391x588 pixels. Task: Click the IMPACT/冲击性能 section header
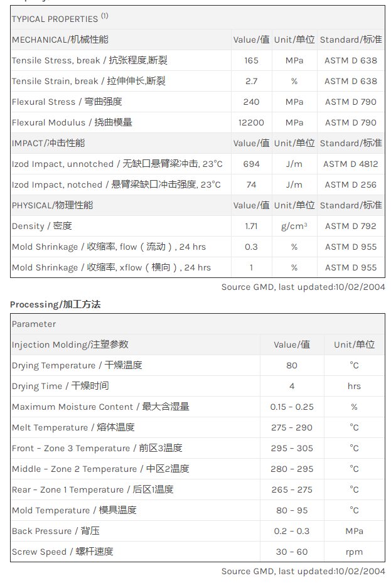(x=48, y=144)
